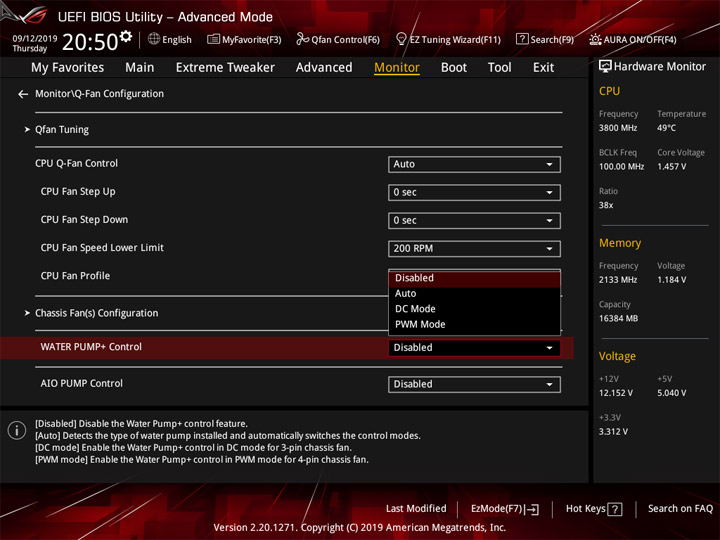Viewport: 720px width, 540px height.
Task: Click Core Voltage value 1.457 V
Action: pos(671,167)
